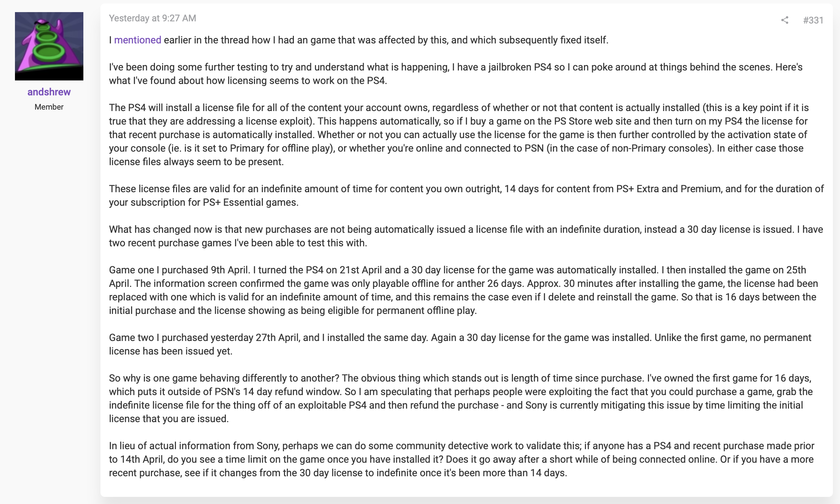Click the "Member" title under the username
This screenshot has width=840, height=504.
(49, 107)
